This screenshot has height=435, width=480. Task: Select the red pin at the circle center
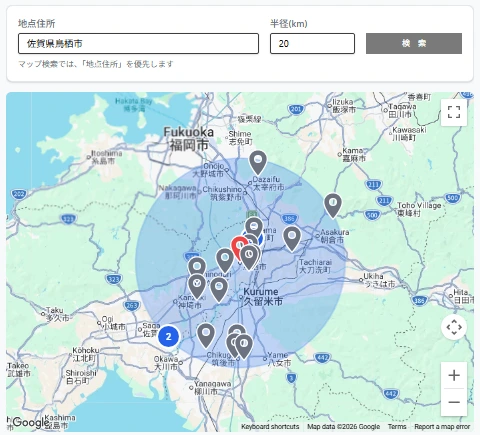239,248
